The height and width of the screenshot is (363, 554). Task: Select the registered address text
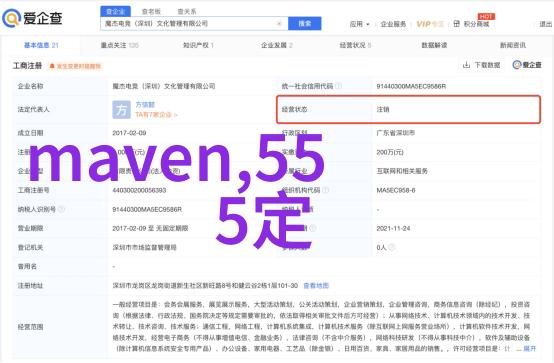205,286
